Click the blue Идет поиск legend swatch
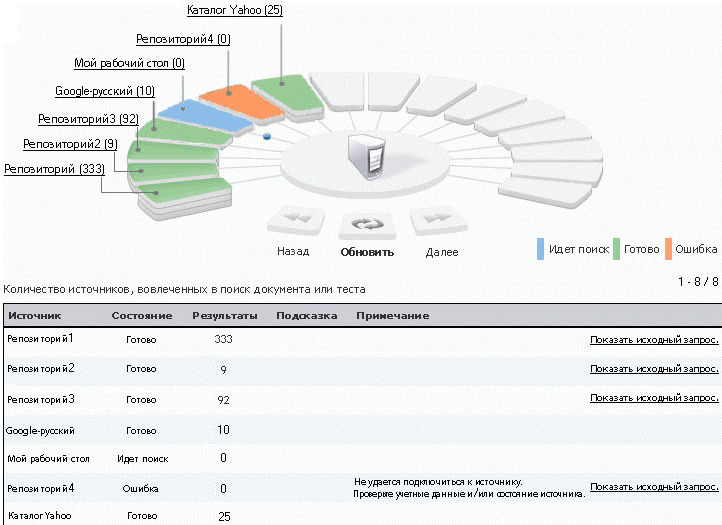This screenshot has width=722, height=525. pos(541,249)
